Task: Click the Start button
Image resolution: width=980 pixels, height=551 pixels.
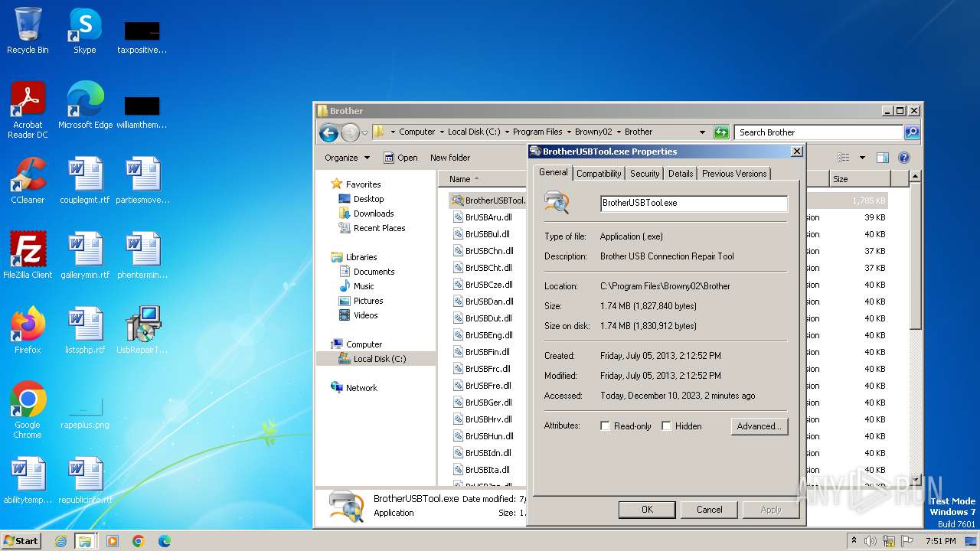Action: (x=21, y=541)
